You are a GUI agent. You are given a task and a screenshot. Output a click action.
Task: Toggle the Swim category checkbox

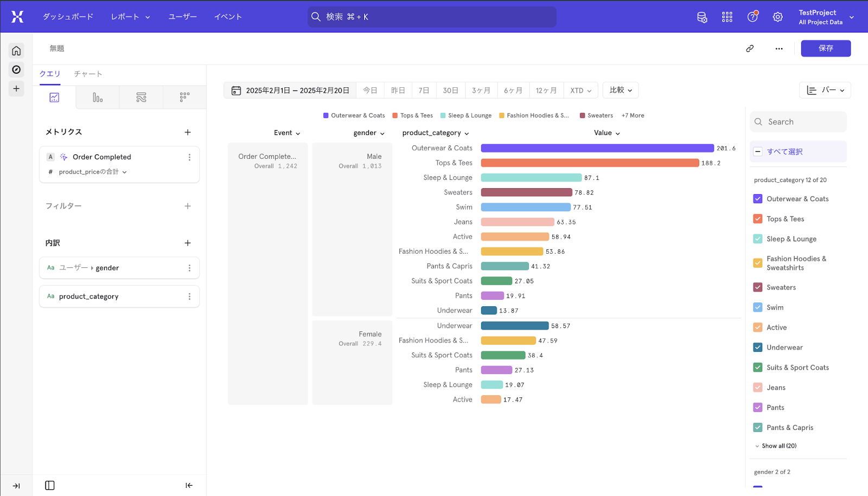pos(758,307)
